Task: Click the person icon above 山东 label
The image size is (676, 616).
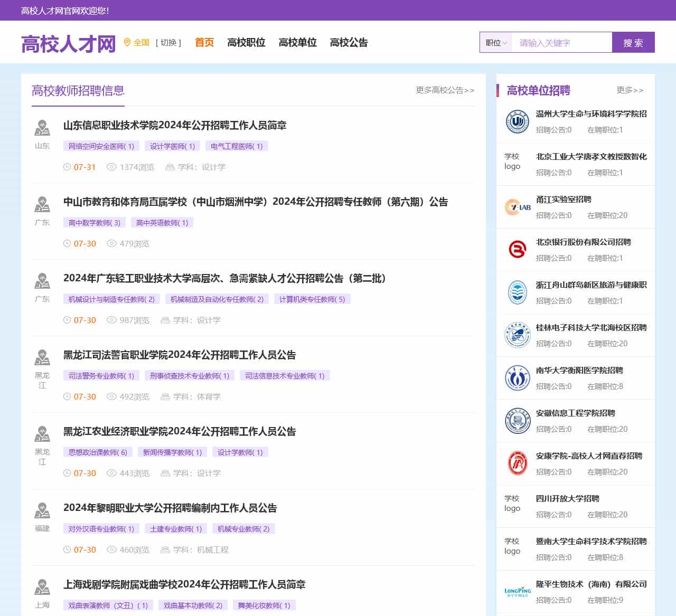Action: 42,128
